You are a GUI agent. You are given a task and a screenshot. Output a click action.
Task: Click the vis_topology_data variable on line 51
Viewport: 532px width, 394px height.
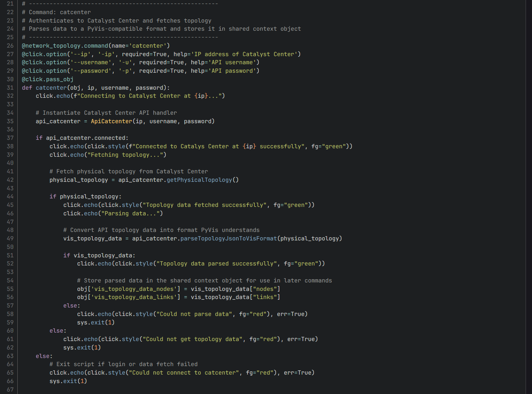104,255
